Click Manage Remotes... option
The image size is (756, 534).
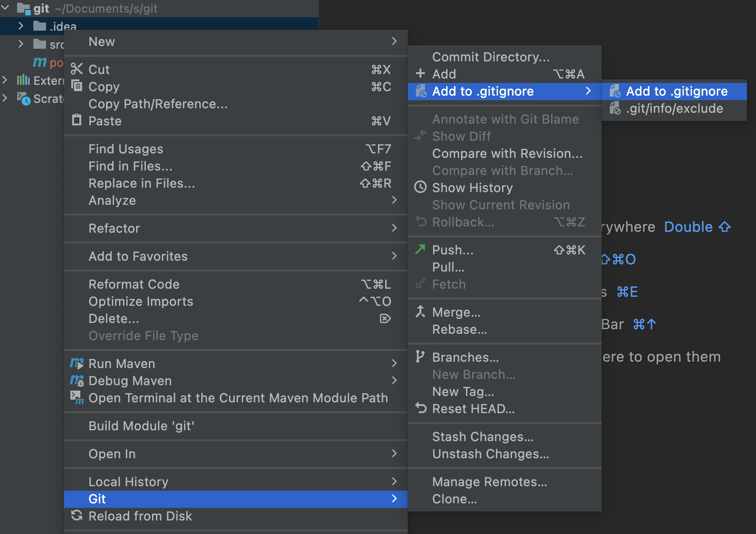[489, 482]
